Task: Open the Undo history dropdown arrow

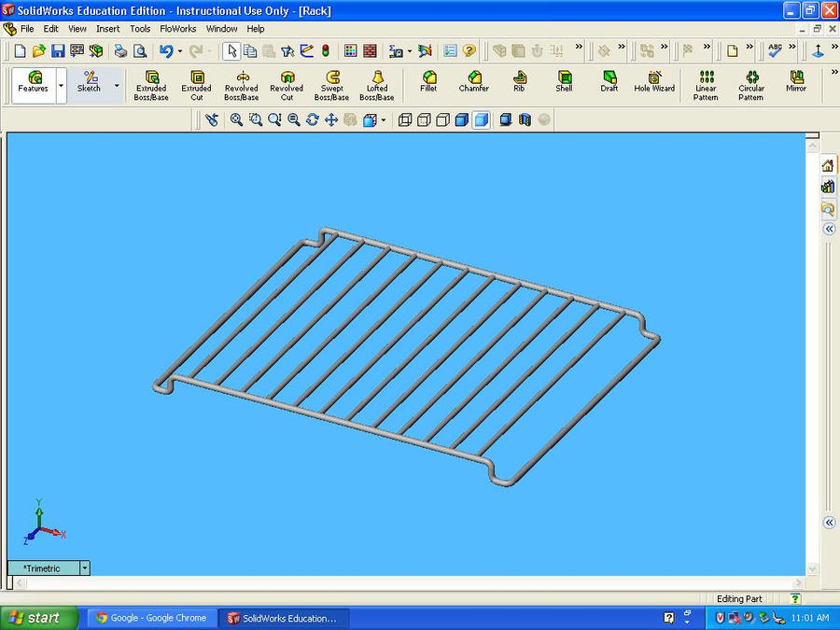Action: coord(179,51)
